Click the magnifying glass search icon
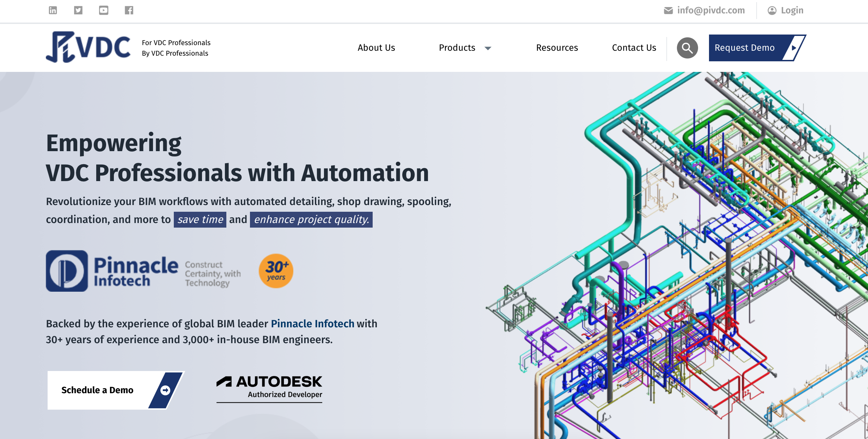 pyautogui.click(x=687, y=48)
